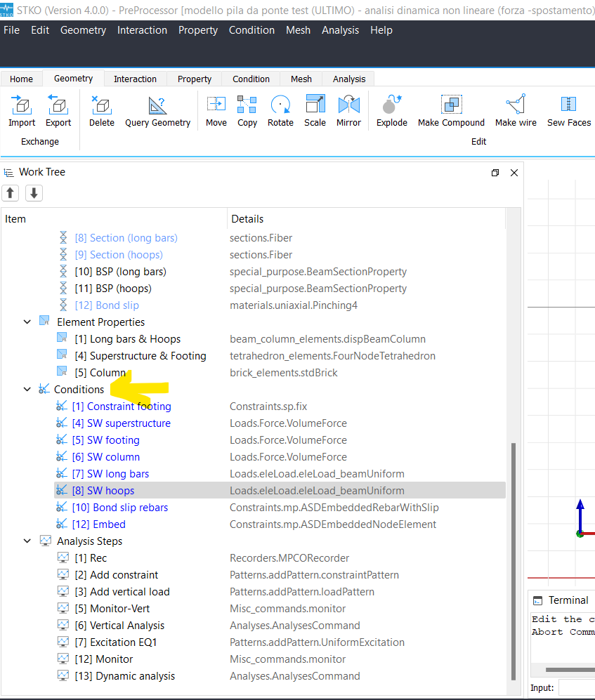Select the Delete geometry tool

(x=101, y=111)
